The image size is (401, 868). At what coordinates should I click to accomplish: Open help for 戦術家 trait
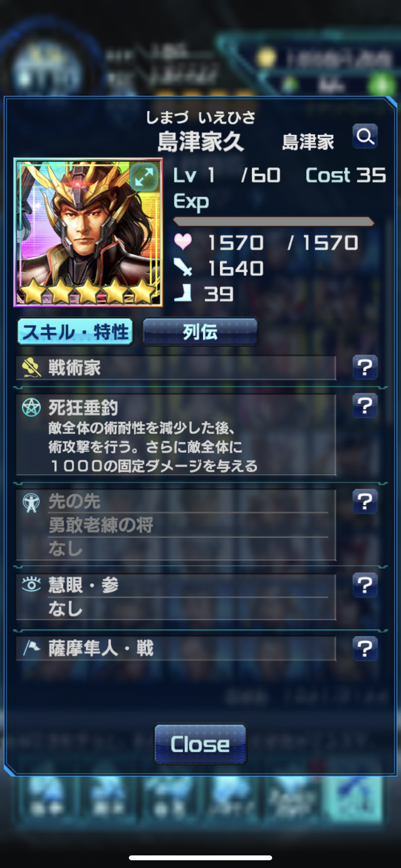(365, 368)
